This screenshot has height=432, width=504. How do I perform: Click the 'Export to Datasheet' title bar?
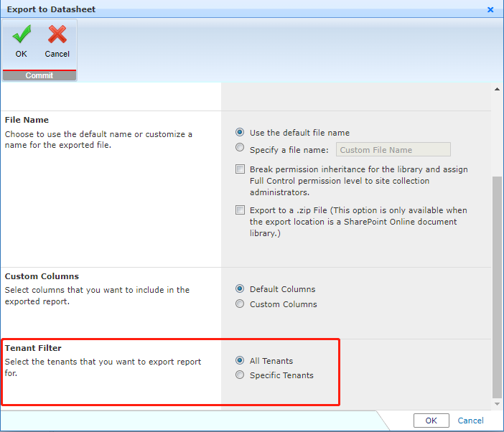coord(215,10)
